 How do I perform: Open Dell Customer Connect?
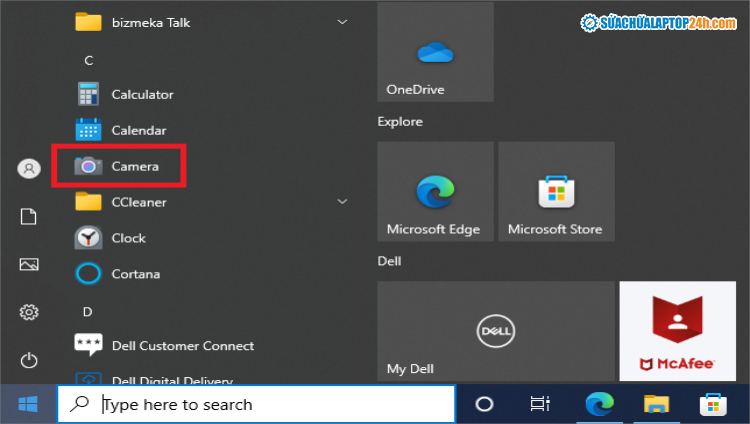pyautogui.click(x=182, y=346)
